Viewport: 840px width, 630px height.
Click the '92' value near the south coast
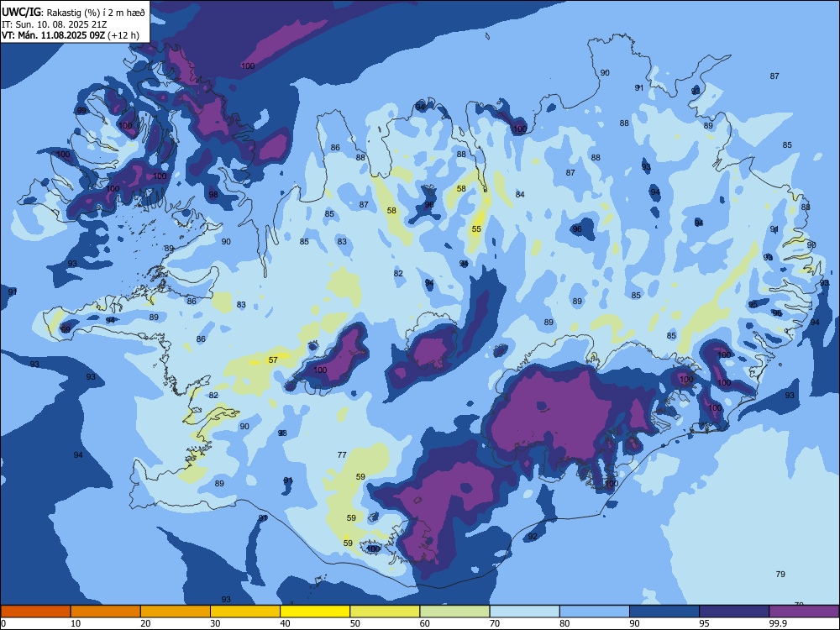[533, 537]
